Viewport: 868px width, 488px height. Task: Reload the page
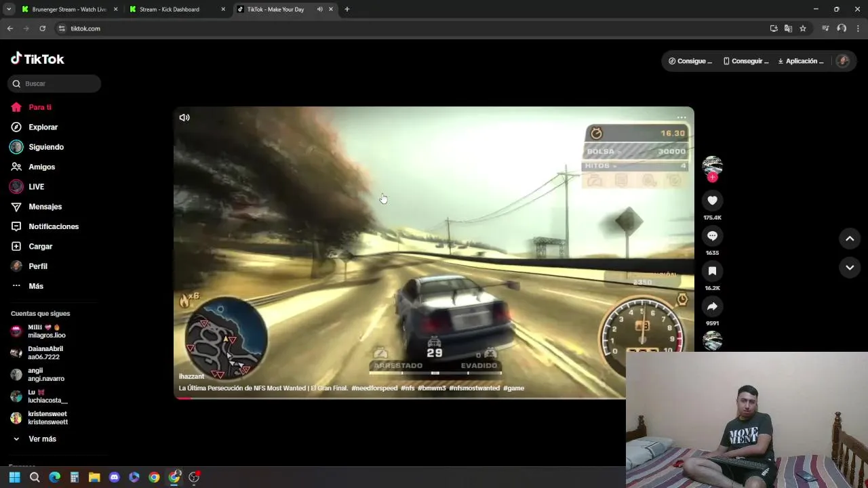coord(42,28)
